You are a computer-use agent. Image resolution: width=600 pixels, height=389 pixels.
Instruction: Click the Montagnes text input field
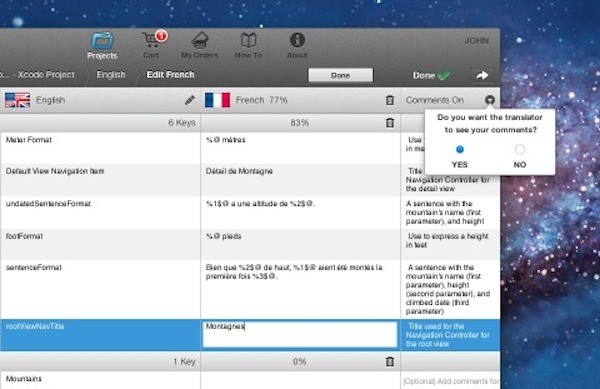pos(300,335)
